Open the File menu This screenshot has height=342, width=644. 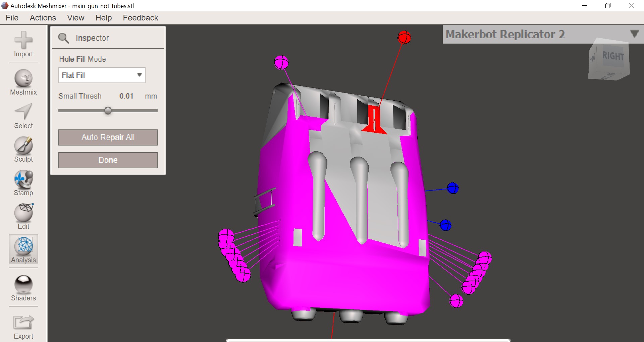[x=12, y=18]
